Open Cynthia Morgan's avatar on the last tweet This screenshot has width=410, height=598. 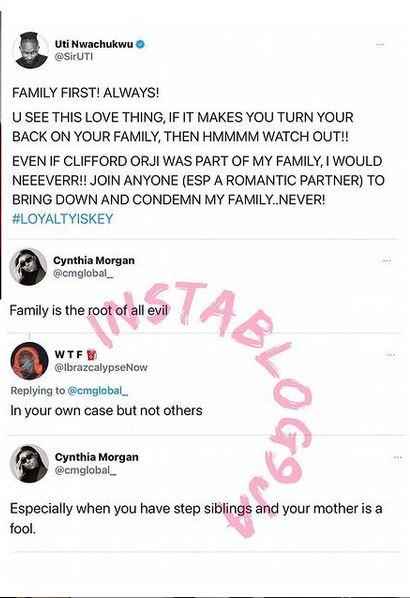point(29,463)
